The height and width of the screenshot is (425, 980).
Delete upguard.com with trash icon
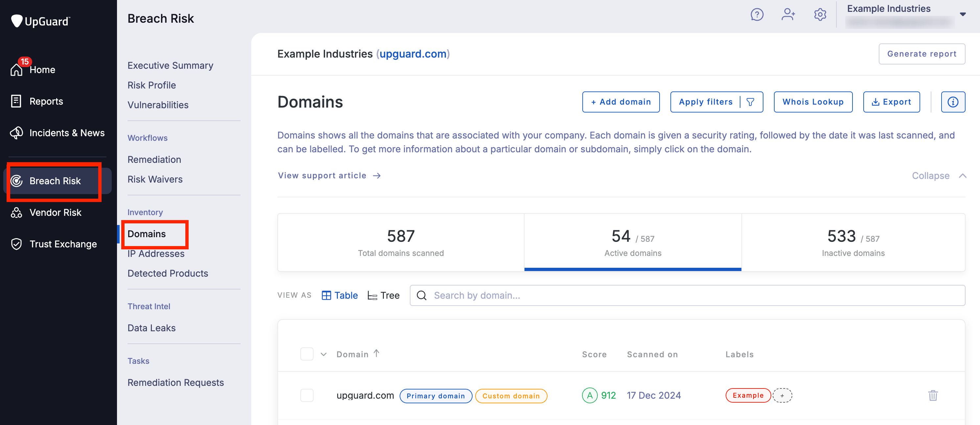(933, 396)
